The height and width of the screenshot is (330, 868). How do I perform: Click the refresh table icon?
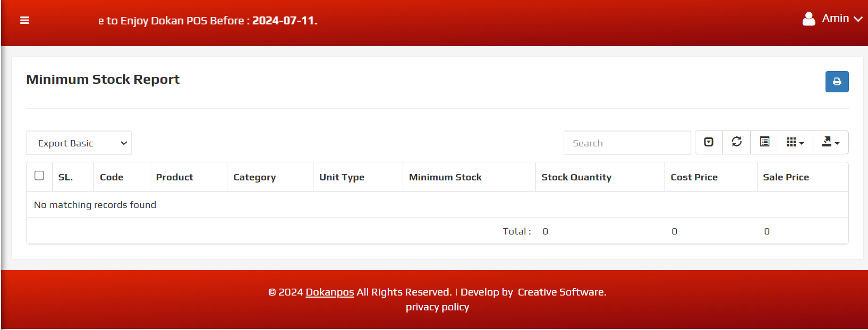point(736,142)
